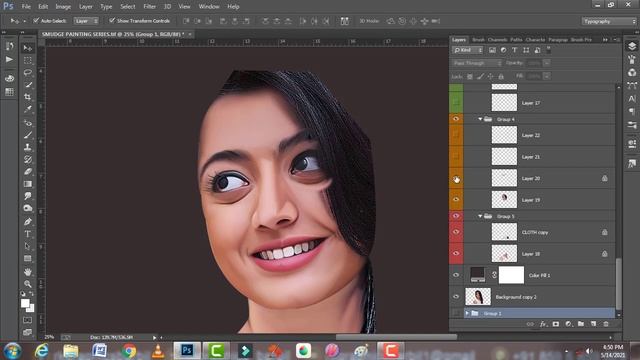Open the Layers icon in right dock

click(632, 46)
